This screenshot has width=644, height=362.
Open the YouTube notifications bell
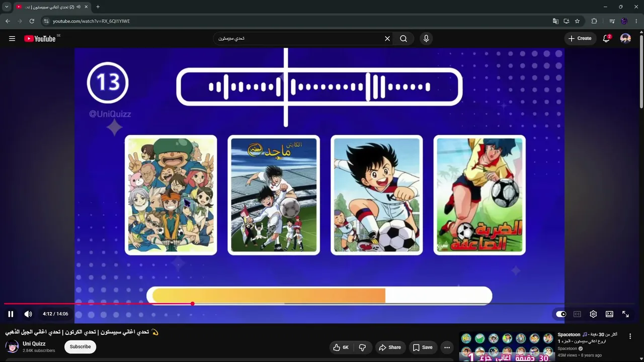point(606,39)
